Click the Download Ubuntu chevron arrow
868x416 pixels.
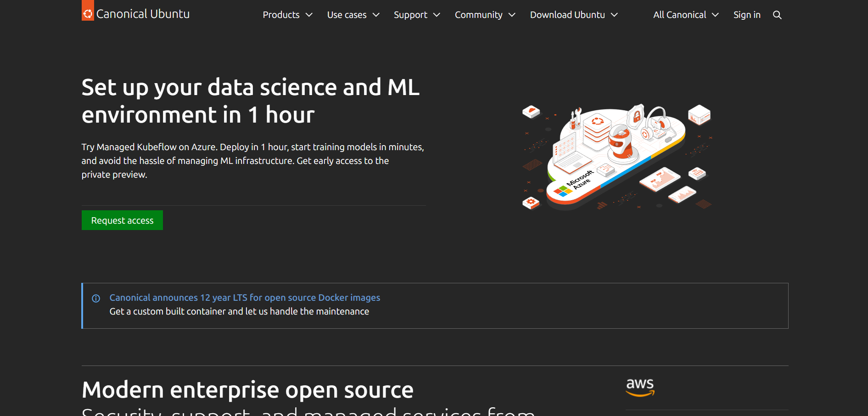coord(614,15)
